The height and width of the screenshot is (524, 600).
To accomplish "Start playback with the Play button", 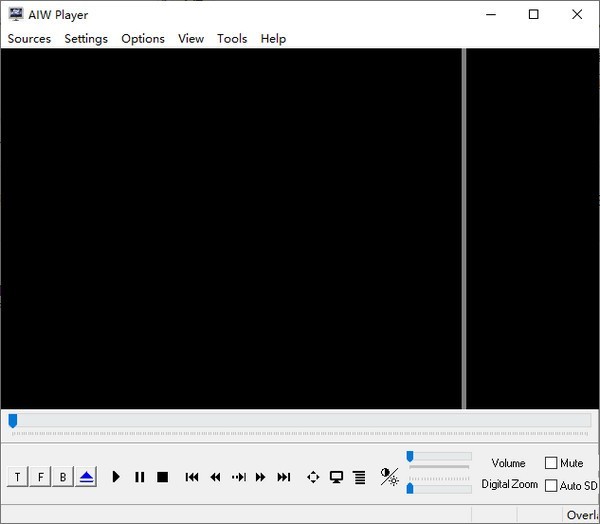I will pyautogui.click(x=116, y=477).
